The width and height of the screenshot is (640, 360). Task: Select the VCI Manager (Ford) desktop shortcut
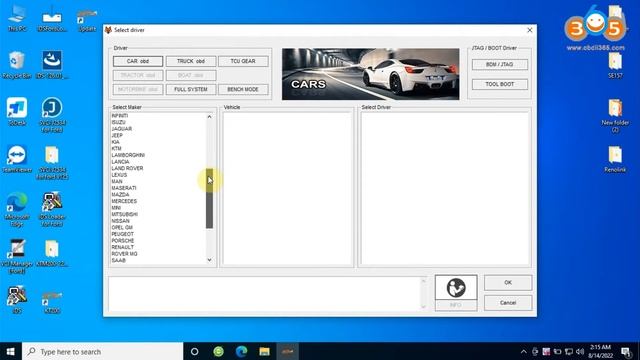pos(17,257)
